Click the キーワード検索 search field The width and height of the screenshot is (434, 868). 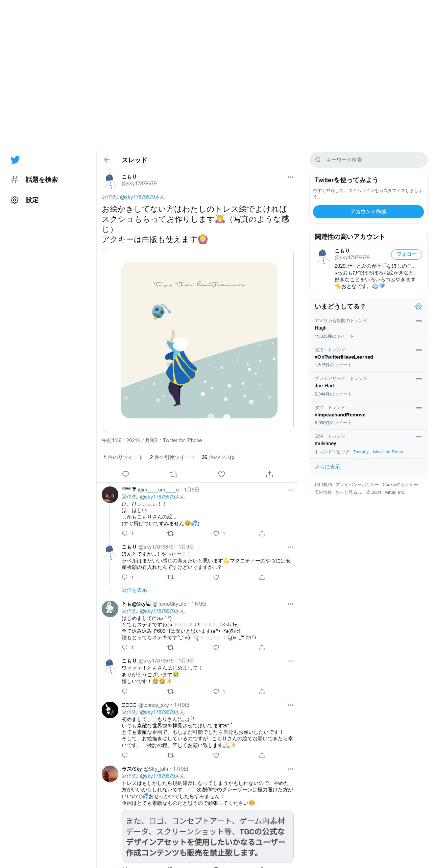368,160
